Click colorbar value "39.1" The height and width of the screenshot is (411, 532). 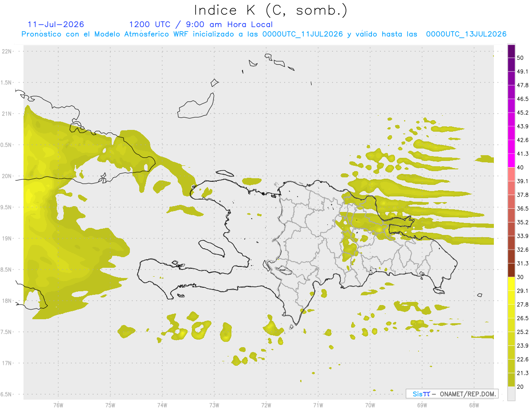(x=523, y=181)
